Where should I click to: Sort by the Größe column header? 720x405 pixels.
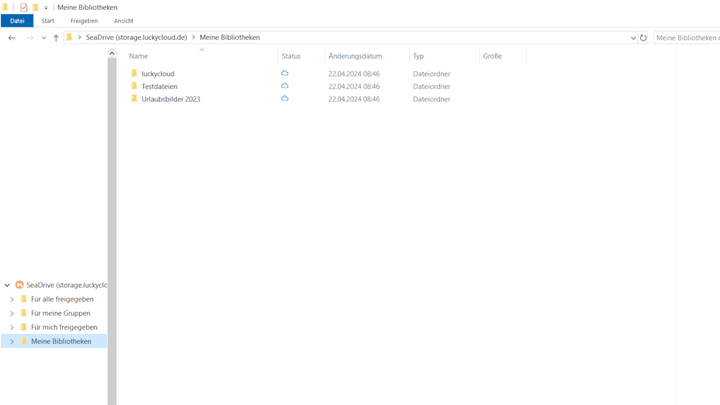pos(492,56)
